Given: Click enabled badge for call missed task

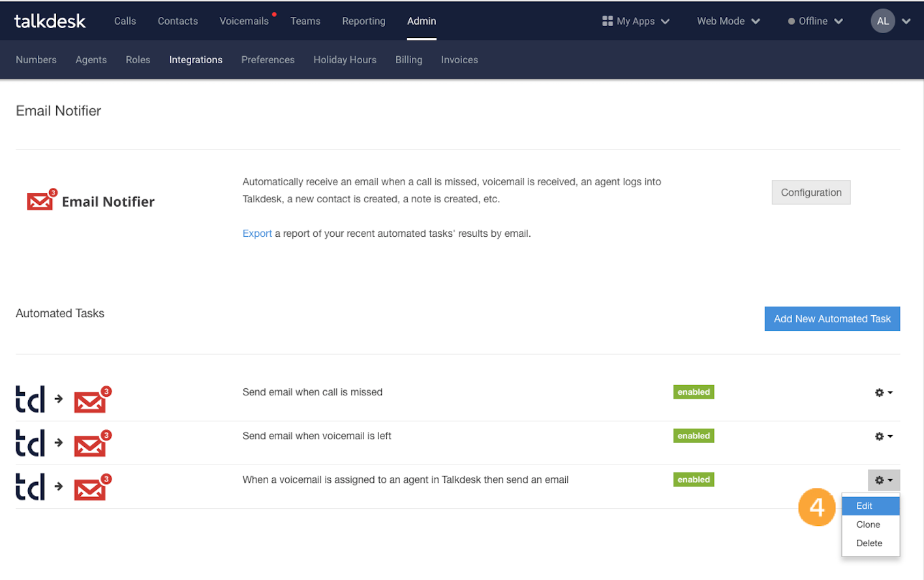Looking at the screenshot, I should [x=694, y=392].
